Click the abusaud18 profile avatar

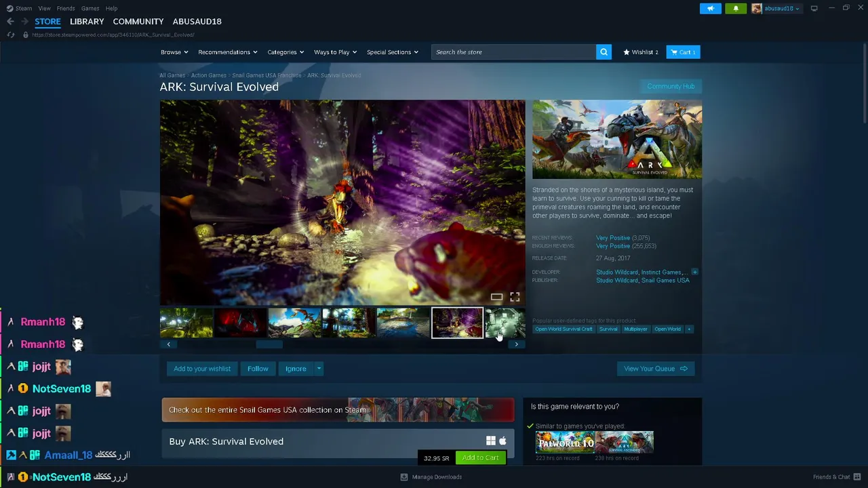pyautogui.click(x=757, y=8)
